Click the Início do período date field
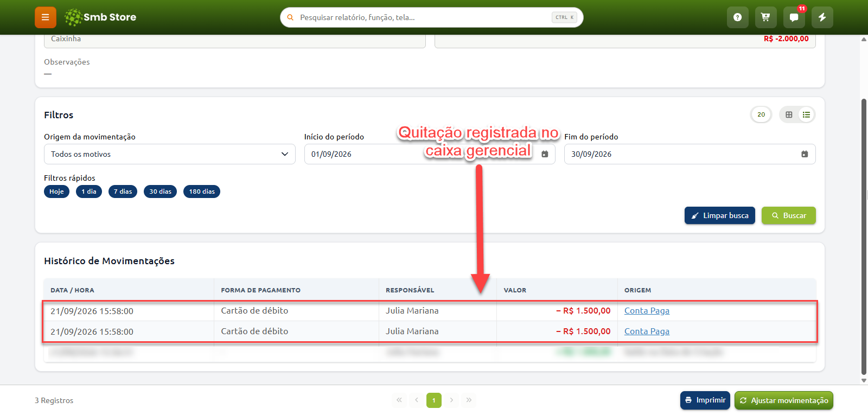The image size is (868, 415). coord(430,154)
